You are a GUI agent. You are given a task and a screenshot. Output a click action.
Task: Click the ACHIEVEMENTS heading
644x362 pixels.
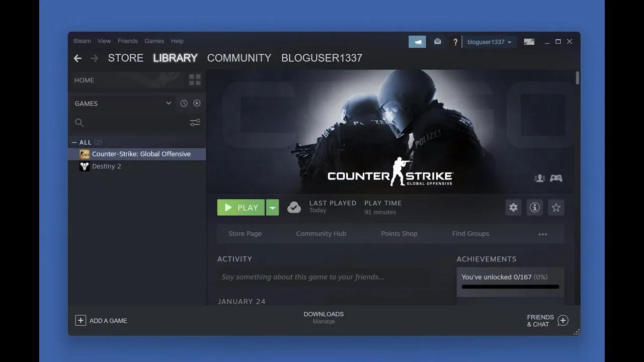tap(487, 259)
